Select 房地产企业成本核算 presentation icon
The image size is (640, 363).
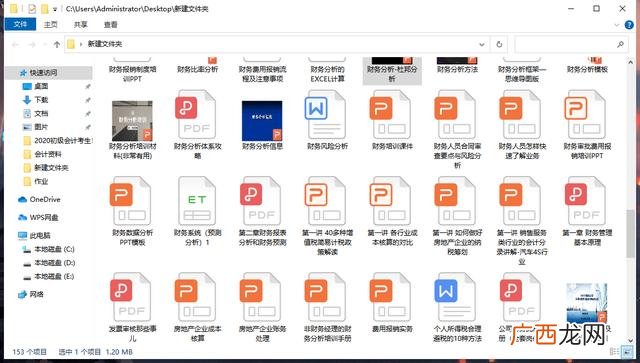click(x=197, y=297)
